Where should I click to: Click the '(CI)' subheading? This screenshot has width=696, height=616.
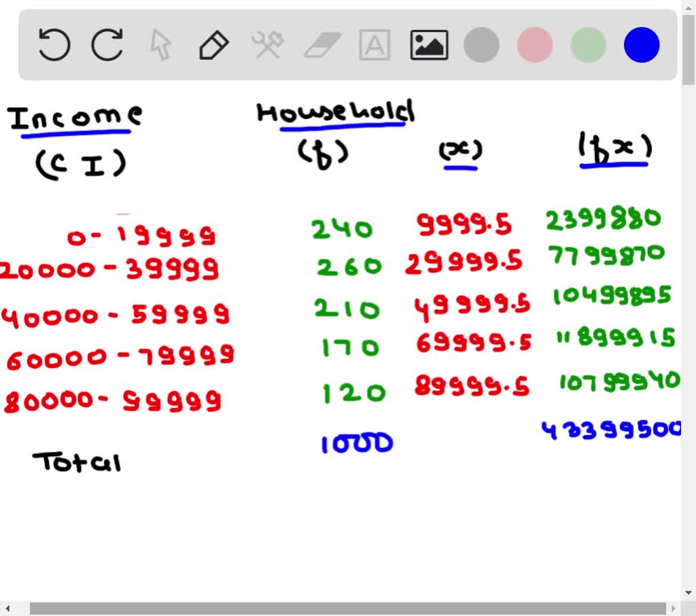click(x=81, y=164)
